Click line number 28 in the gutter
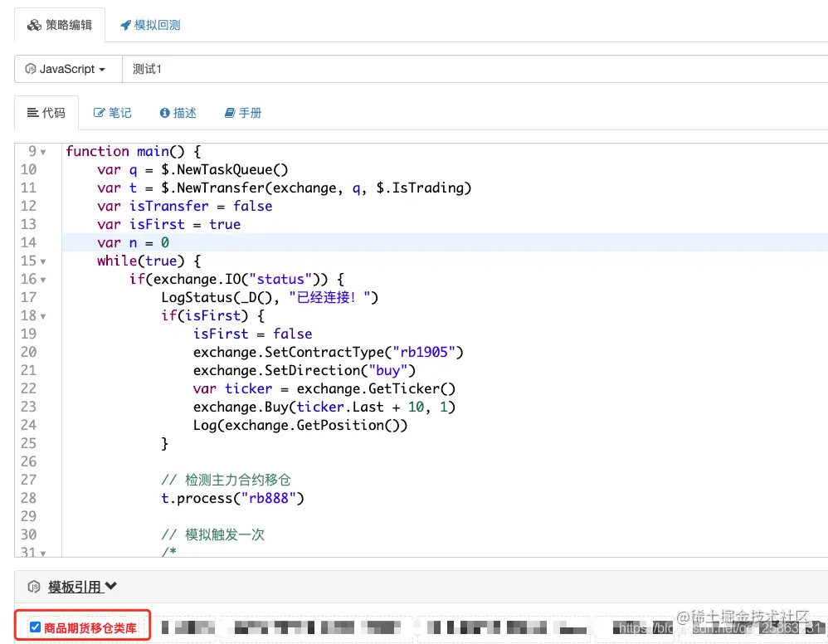This screenshot has width=828, height=644. click(x=28, y=498)
